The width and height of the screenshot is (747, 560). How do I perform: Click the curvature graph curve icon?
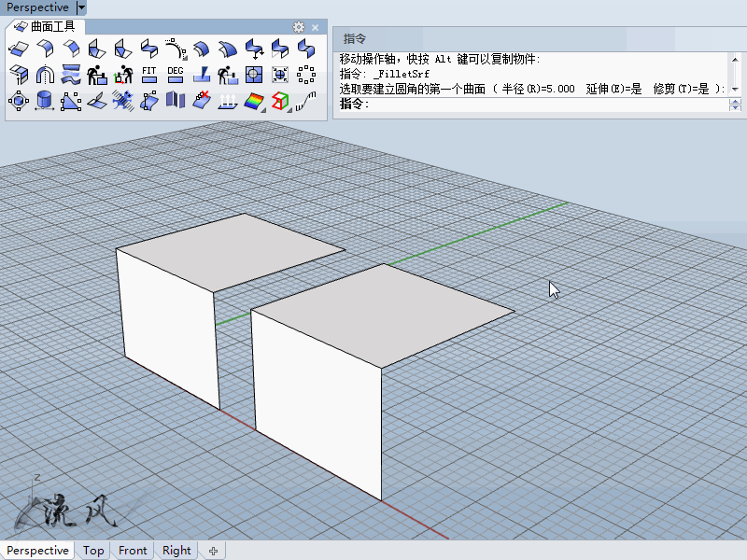[x=306, y=101]
